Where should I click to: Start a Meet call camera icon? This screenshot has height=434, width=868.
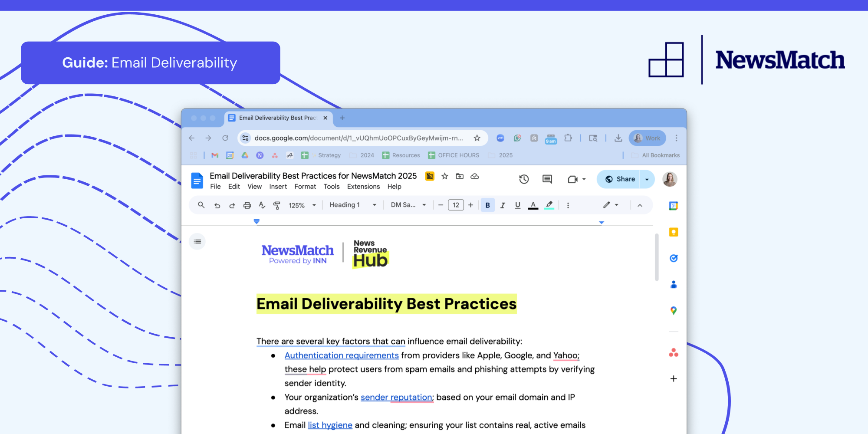click(x=572, y=179)
